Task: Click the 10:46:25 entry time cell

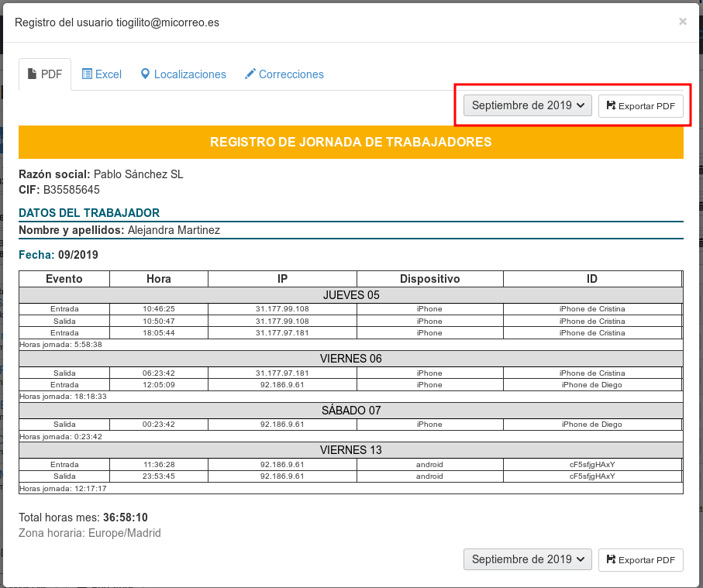Action: [x=159, y=309]
